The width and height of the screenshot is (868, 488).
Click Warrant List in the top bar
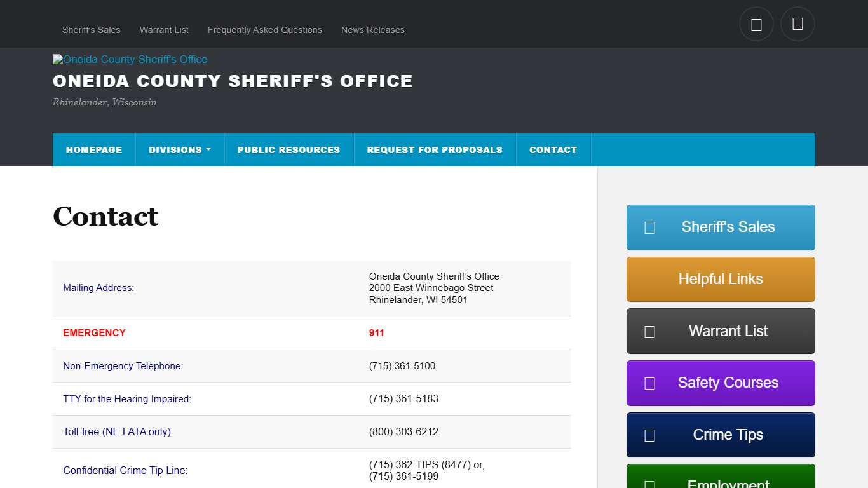164,30
